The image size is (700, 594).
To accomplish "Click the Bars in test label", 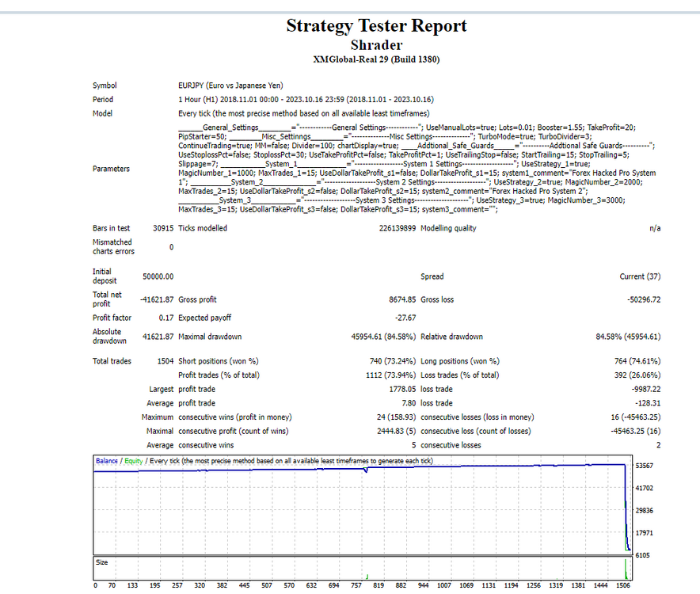I will [111, 228].
